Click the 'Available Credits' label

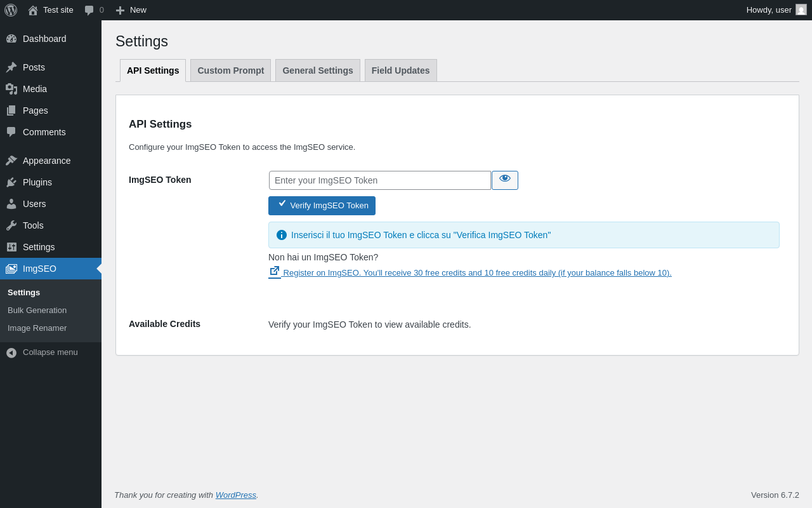164,324
